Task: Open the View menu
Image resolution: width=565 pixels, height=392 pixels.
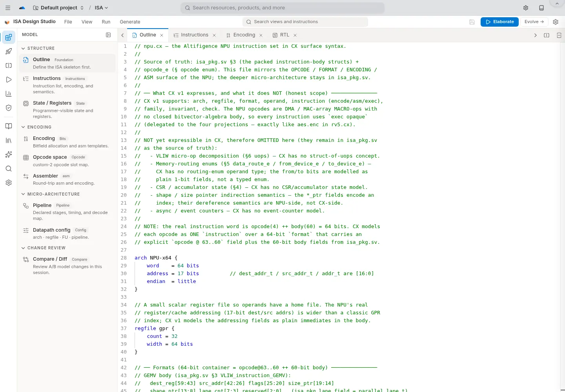Action: coord(87,22)
